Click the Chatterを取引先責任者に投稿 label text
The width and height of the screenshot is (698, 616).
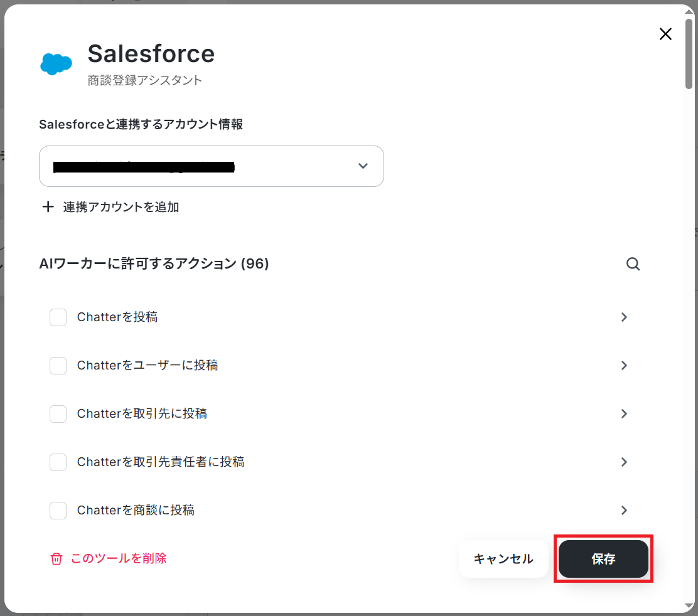click(161, 462)
